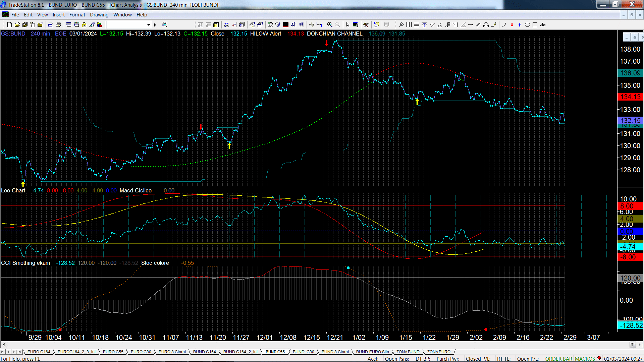Open the View menu
This screenshot has width=644, height=362.
click(43, 15)
